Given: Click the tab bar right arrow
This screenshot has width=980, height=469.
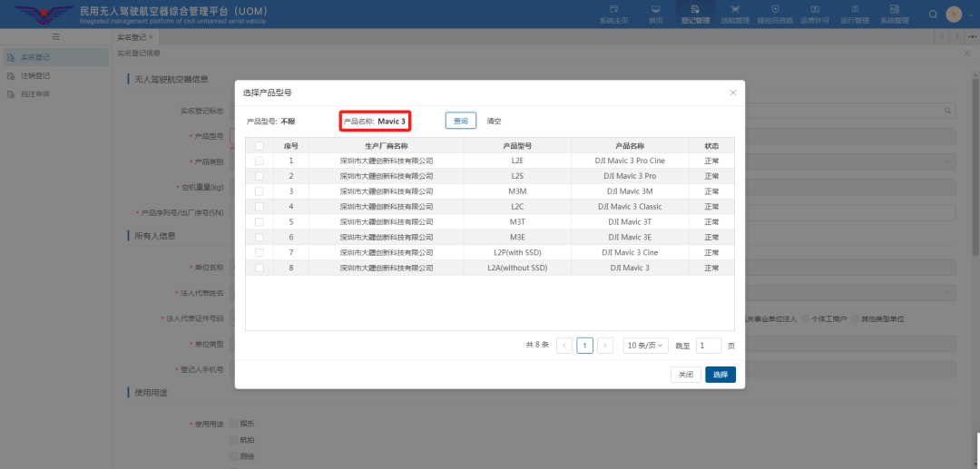Looking at the screenshot, I should [957, 37].
